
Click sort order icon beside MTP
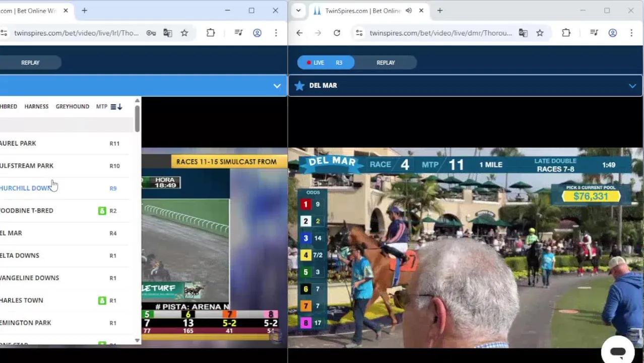(x=116, y=106)
